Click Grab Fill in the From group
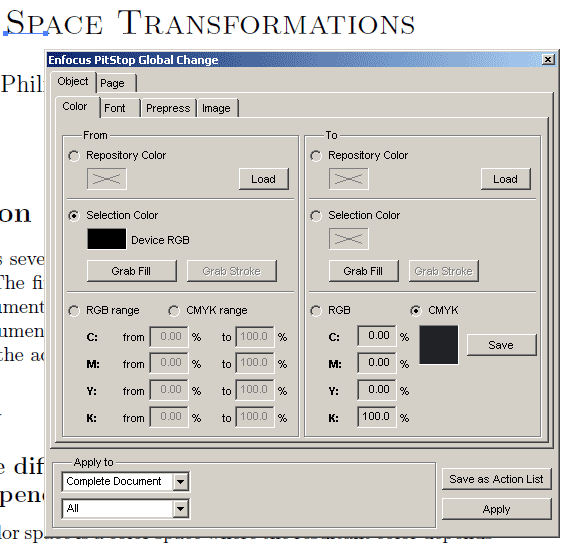 (x=132, y=271)
